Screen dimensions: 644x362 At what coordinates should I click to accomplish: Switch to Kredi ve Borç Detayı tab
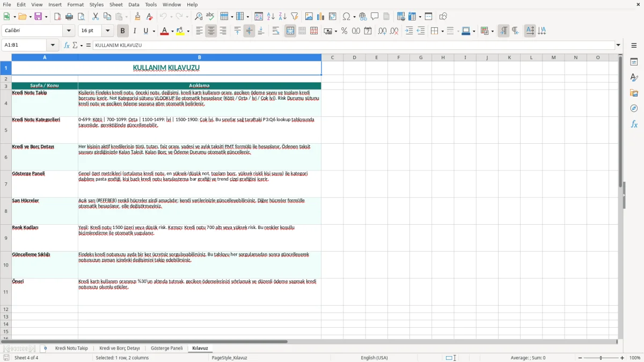(x=120, y=348)
